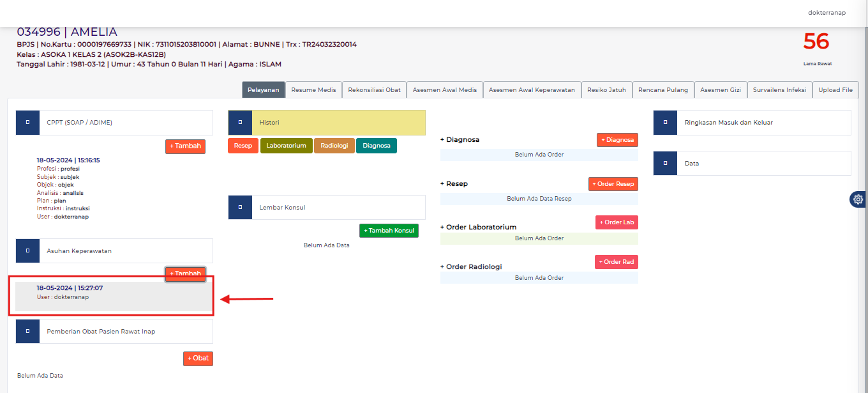Click the settings gear icon on right edge
This screenshot has width=868, height=393.
tap(858, 199)
